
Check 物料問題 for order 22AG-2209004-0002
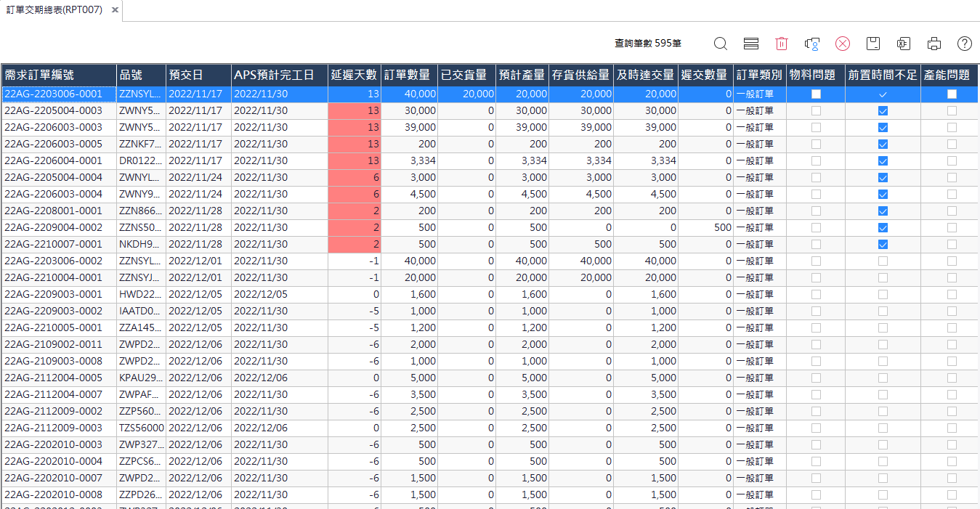coord(817,228)
